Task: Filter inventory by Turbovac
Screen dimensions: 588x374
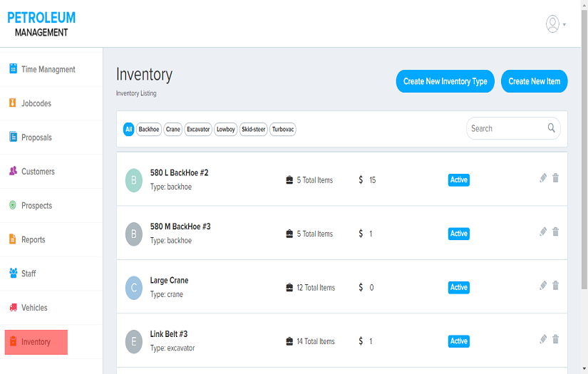Action: pyautogui.click(x=283, y=129)
